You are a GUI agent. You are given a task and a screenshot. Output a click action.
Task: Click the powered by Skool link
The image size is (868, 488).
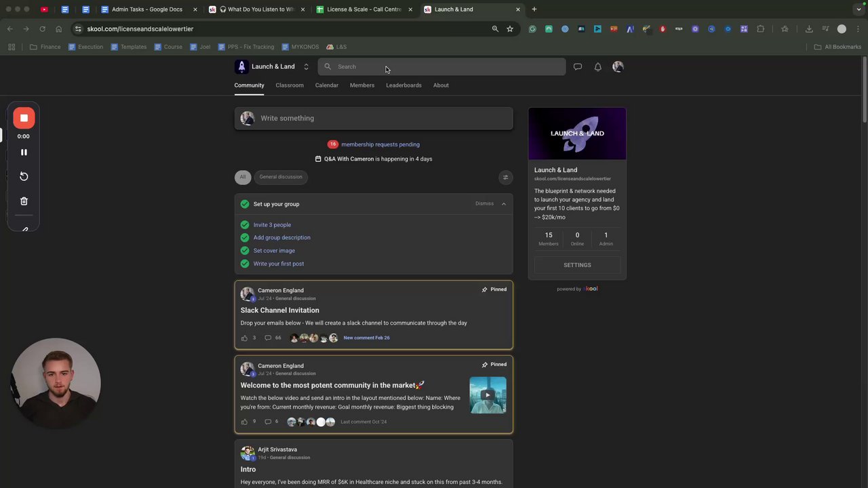(x=577, y=289)
